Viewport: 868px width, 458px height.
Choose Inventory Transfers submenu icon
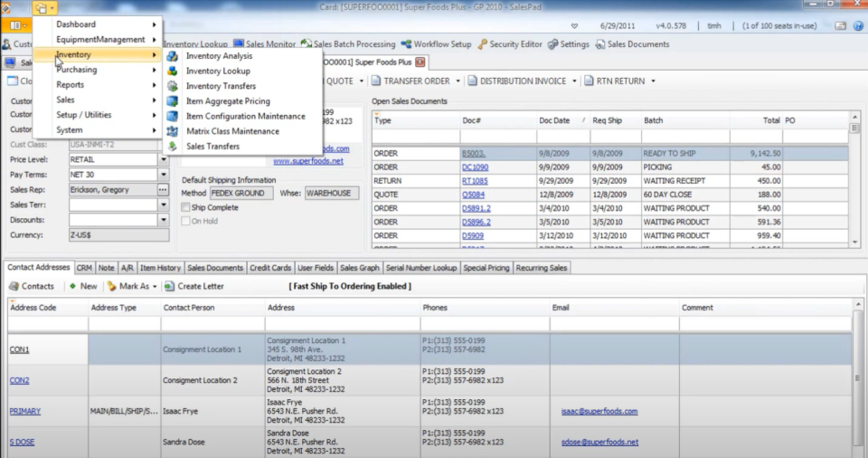click(173, 86)
